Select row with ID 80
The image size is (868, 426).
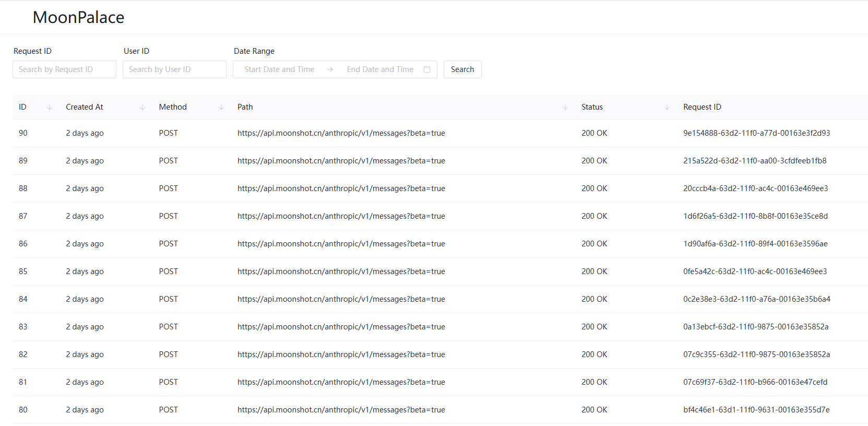pyautogui.click(x=440, y=410)
